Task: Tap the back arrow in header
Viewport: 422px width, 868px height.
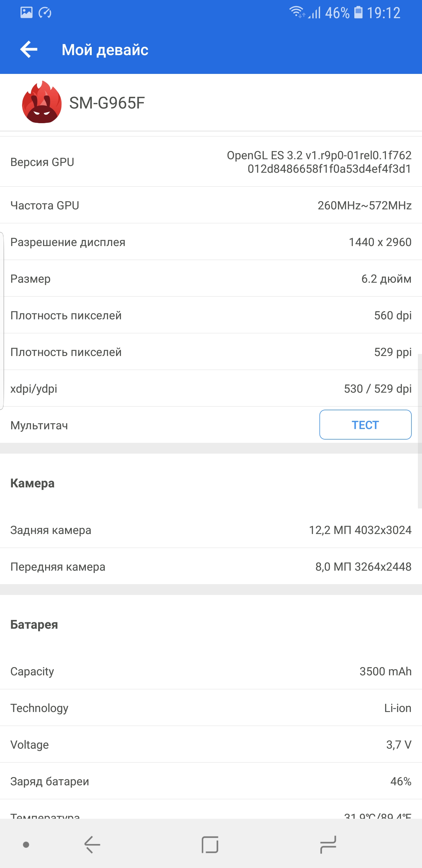Action: coord(29,50)
